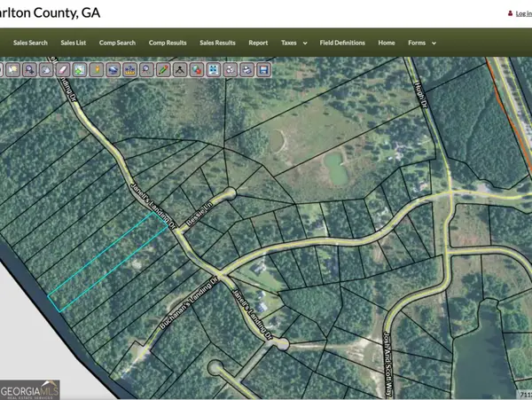Click the blue full extent arrows tool
This screenshot has height=400, width=532.
[214, 70]
